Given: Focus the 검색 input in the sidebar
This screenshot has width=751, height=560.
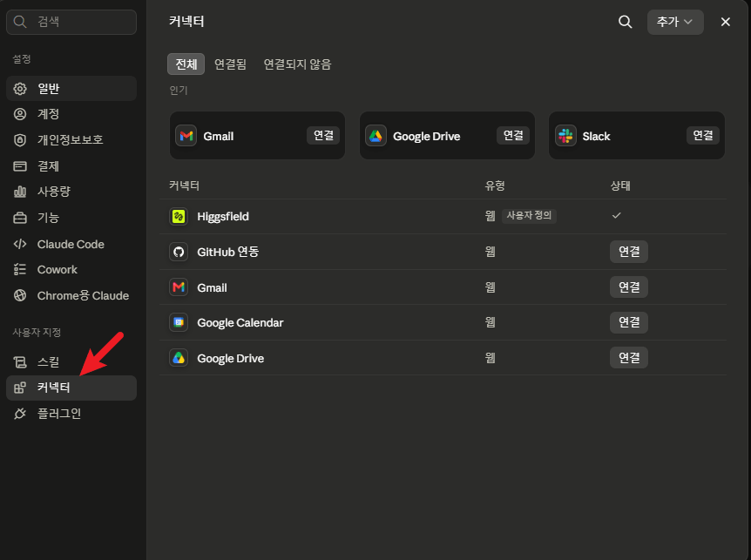Looking at the screenshot, I should tap(71, 22).
